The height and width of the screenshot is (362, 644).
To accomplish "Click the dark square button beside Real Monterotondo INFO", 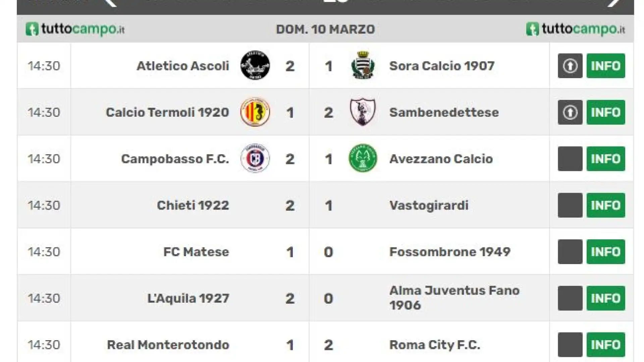I will point(570,345).
